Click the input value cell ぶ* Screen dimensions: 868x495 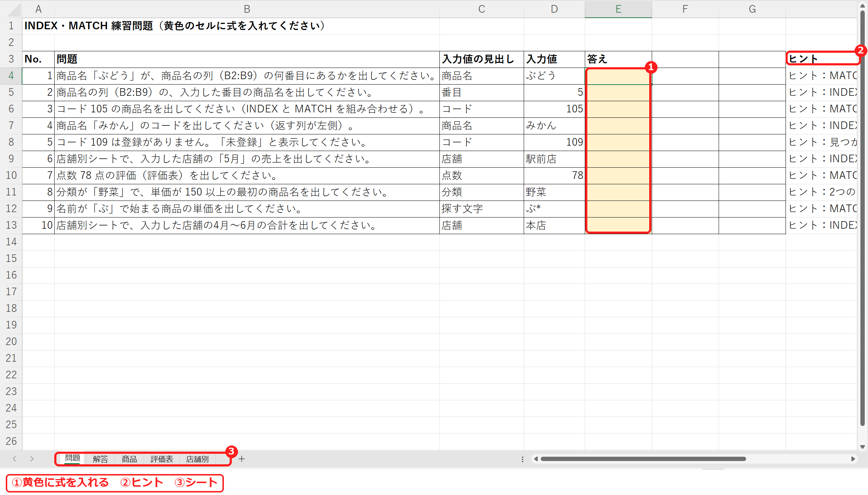point(554,209)
